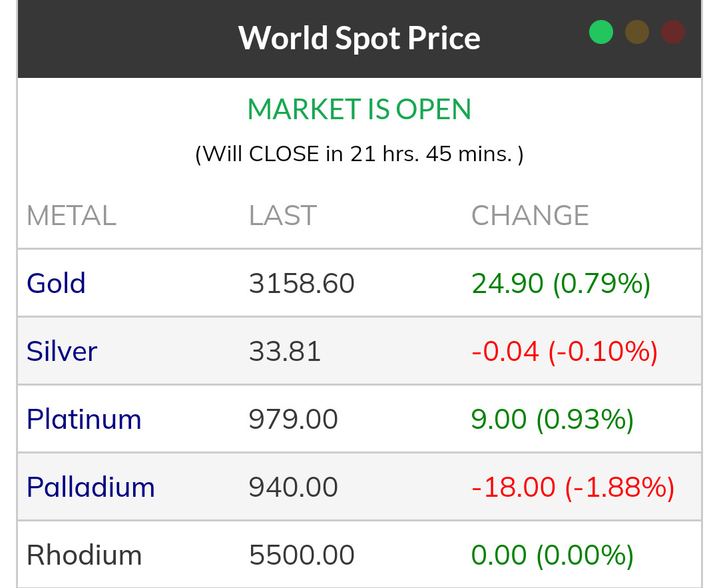Click Gold's change value 24.90 (0.79%)

click(561, 284)
